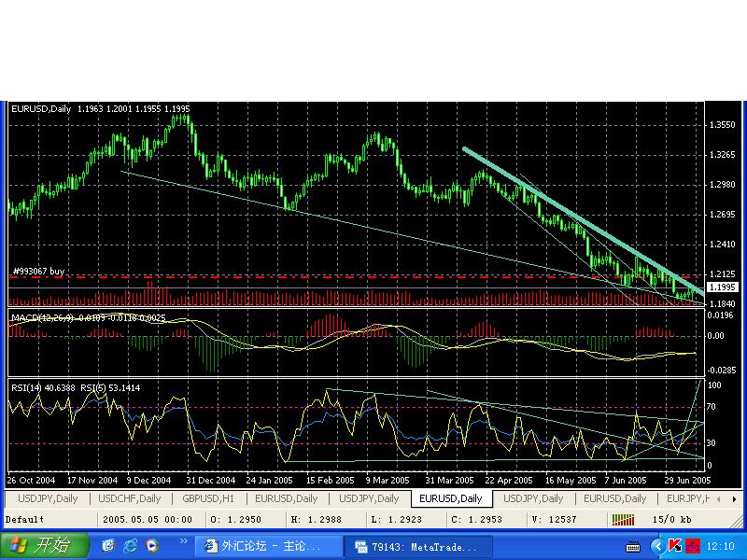Click the Default profile status entry
This screenshot has width=747, height=560.
[x=25, y=520]
